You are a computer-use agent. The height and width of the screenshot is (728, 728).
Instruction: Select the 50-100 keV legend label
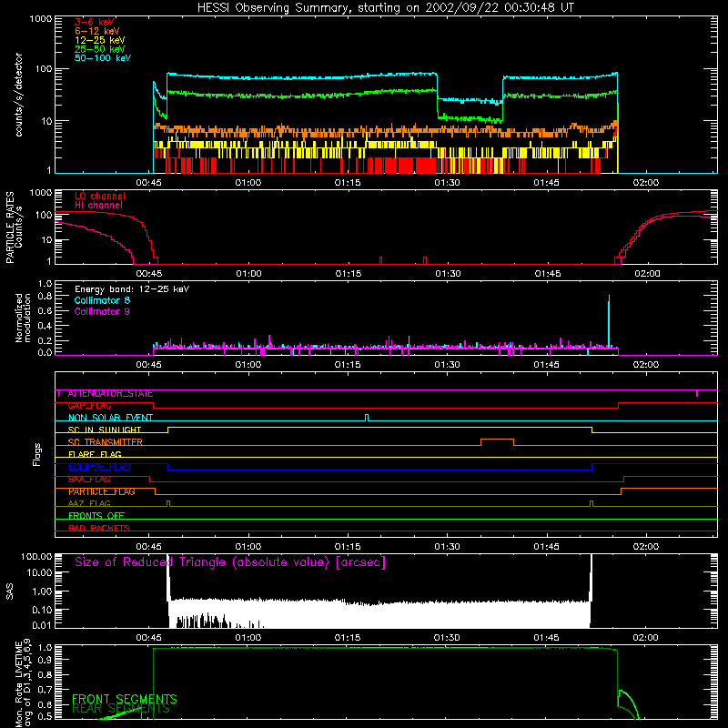point(103,58)
